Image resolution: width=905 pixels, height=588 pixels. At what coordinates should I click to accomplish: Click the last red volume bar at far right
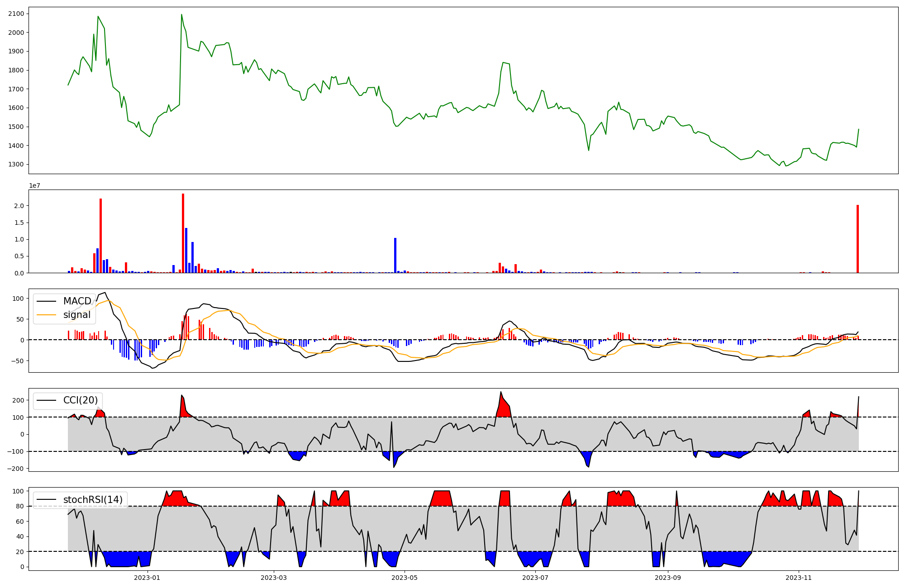tap(857, 239)
